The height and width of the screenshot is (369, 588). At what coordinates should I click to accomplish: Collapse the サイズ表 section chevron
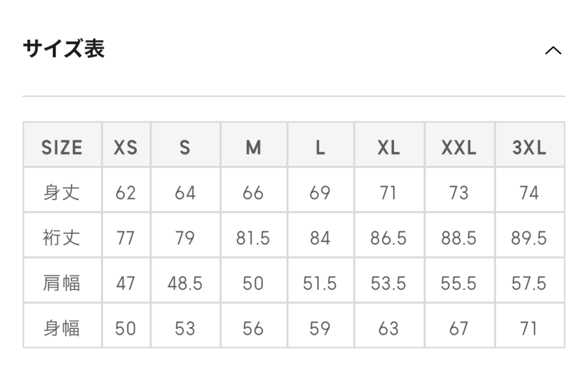553,51
